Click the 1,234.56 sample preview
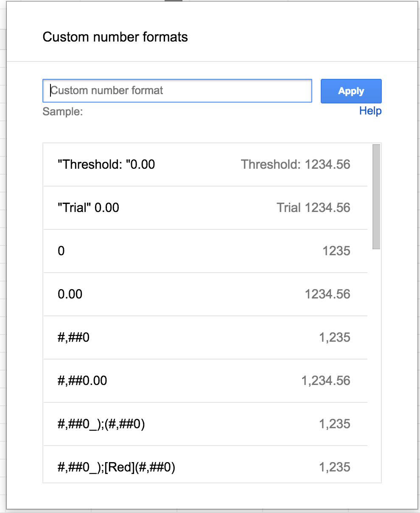Viewport: 420px width, 513px height. [x=325, y=381]
